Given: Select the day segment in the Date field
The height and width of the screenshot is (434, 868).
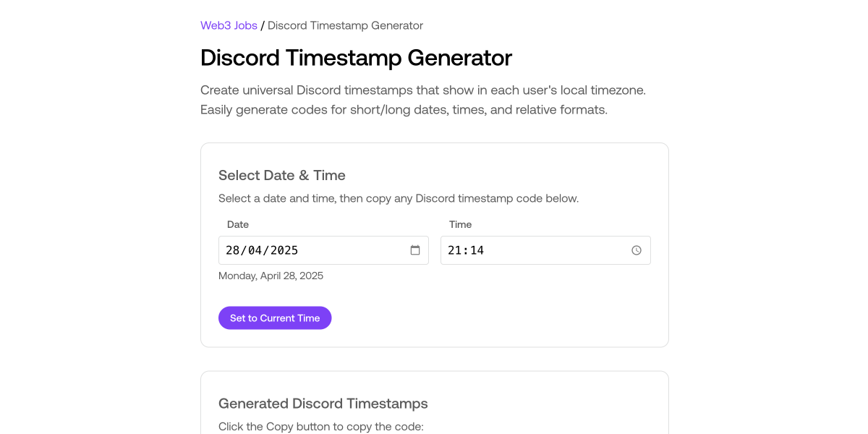Looking at the screenshot, I should click(232, 250).
